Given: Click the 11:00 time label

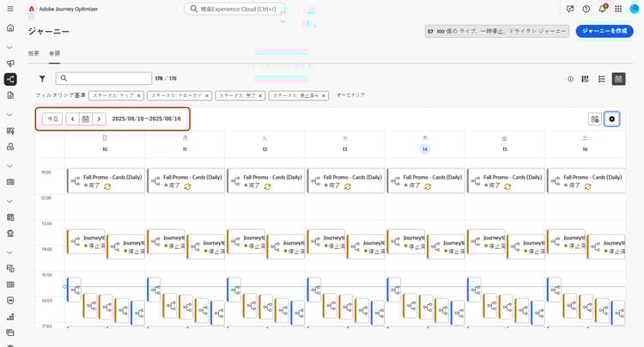Looking at the screenshot, I should (46, 173).
